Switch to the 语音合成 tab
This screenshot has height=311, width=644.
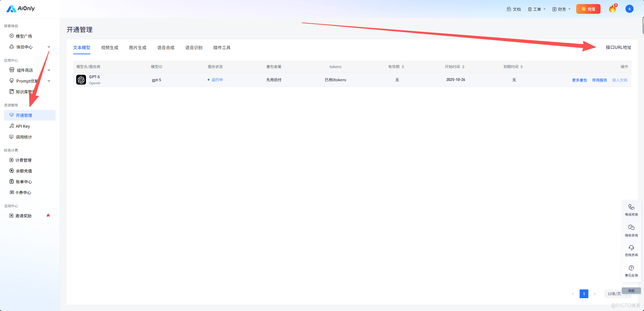[x=166, y=48]
